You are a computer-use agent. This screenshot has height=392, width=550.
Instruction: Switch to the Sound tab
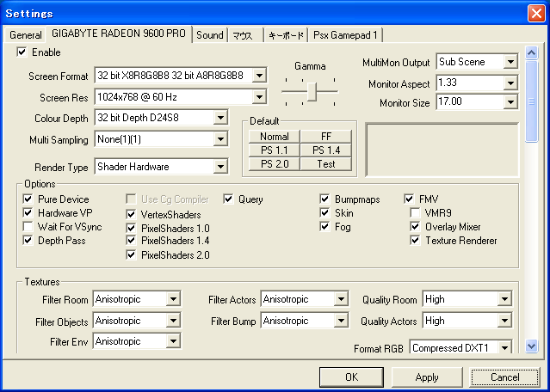pyautogui.click(x=209, y=35)
